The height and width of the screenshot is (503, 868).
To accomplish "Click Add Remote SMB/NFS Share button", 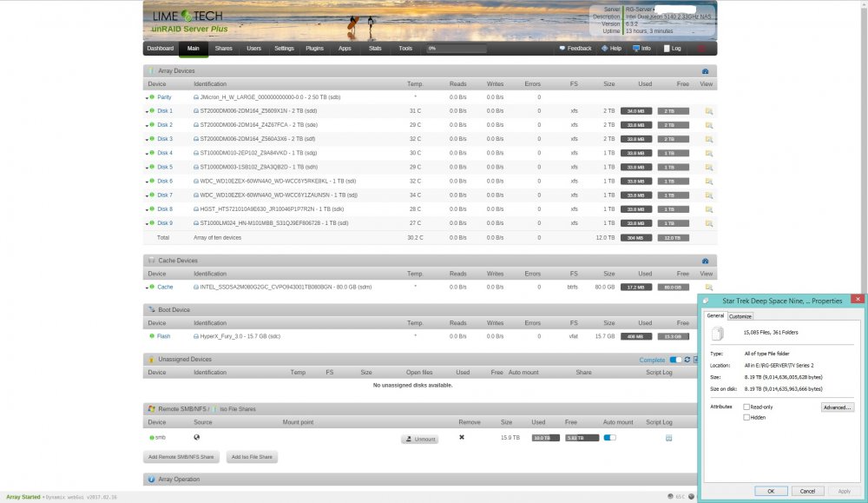I will (x=181, y=457).
